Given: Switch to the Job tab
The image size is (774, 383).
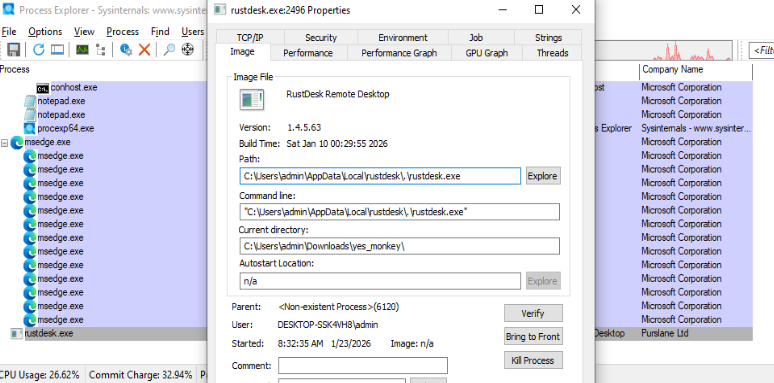Looking at the screenshot, I should pyautogui.click(x=476, y=38).
